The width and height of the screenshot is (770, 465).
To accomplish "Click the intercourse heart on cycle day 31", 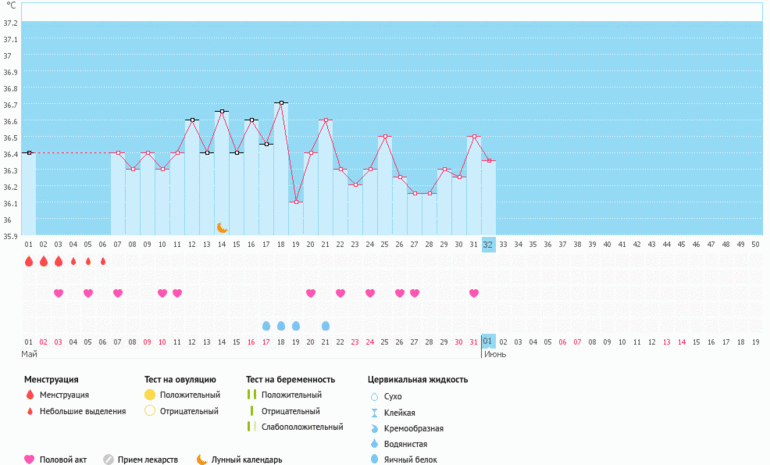I will 474,293.
